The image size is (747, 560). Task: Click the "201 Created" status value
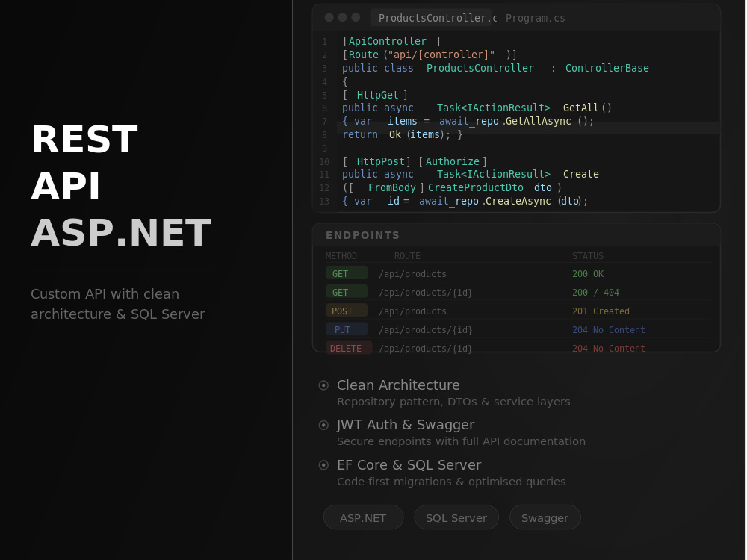pyautogui.click(x=601, y=311)
